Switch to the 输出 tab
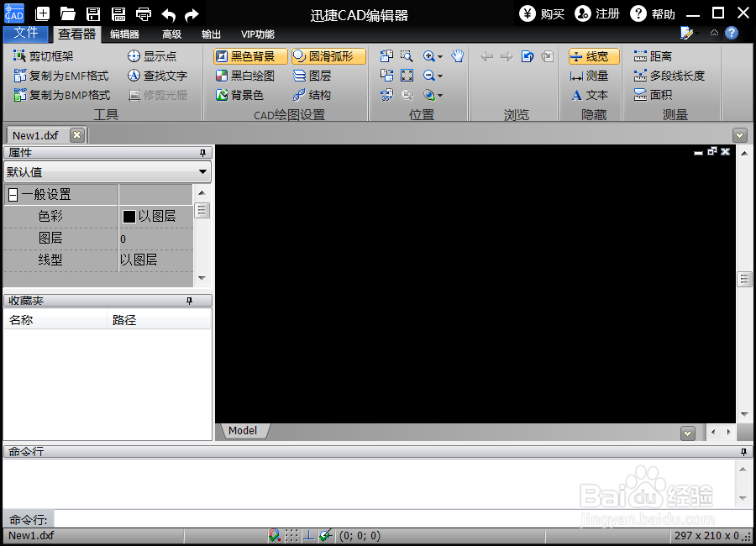Screen dimensions: 756x546 click(x=211, y=34)
